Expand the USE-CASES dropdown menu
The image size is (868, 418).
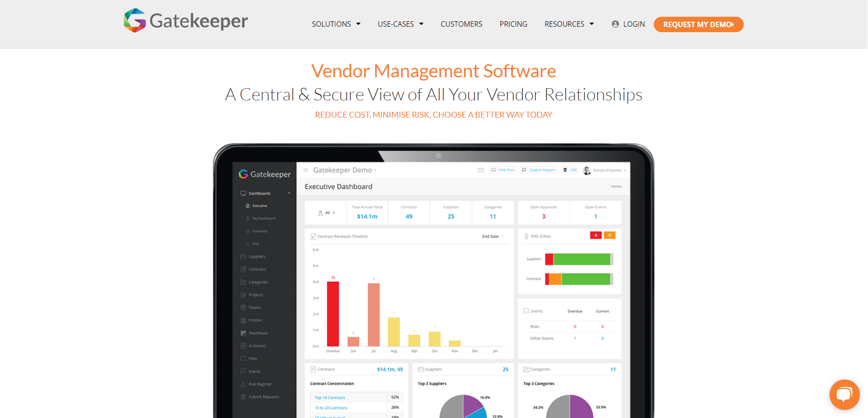(401, 24)
